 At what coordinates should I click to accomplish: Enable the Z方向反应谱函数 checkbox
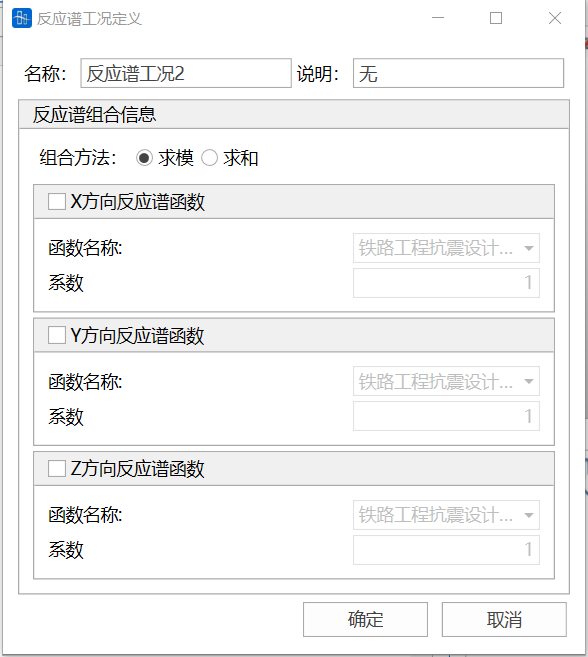coord(57,468)
